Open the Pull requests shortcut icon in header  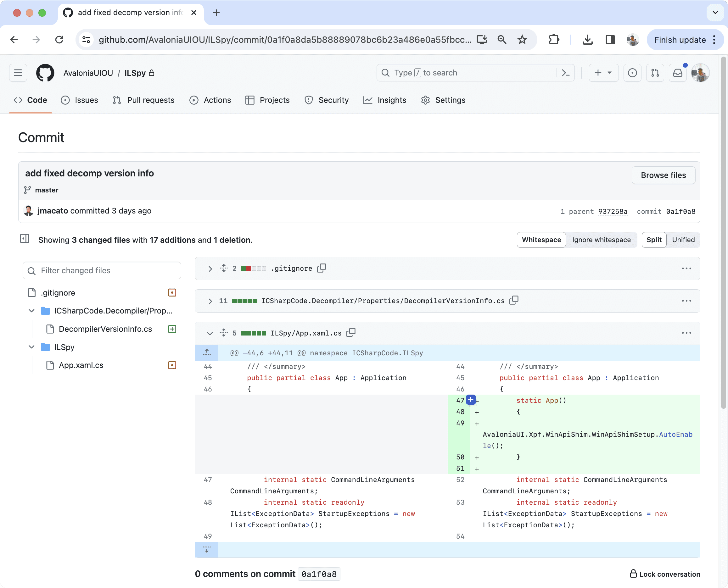click(655, 73)
